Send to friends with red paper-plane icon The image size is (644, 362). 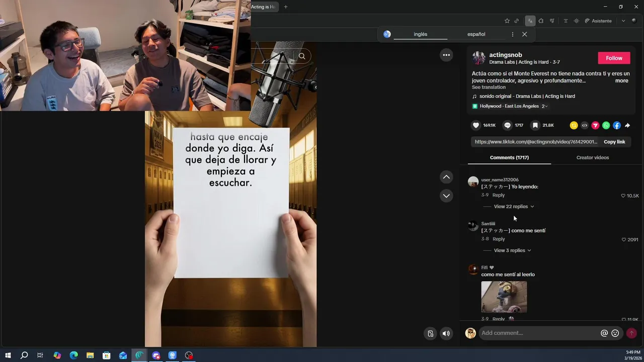[595, 125]
